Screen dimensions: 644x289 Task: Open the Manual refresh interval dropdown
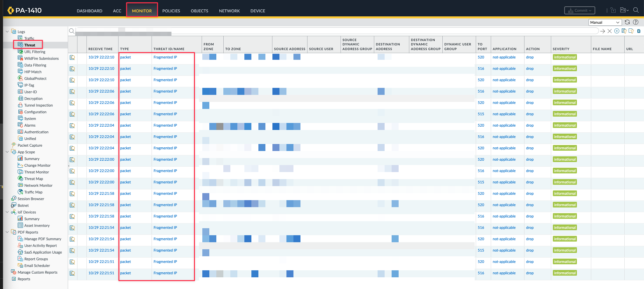click(x=605, y=22)
